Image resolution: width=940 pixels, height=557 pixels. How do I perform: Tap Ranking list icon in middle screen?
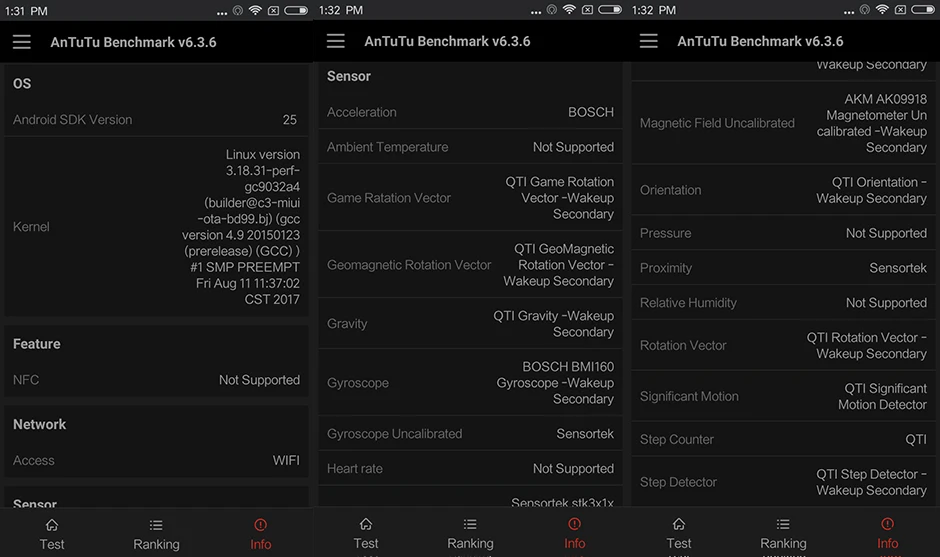pyautogui.click(x=470, y=524)
